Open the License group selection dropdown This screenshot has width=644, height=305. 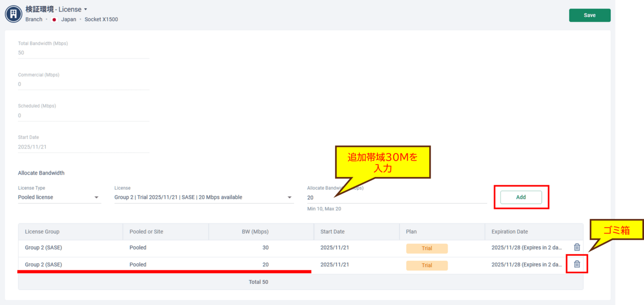289,197
